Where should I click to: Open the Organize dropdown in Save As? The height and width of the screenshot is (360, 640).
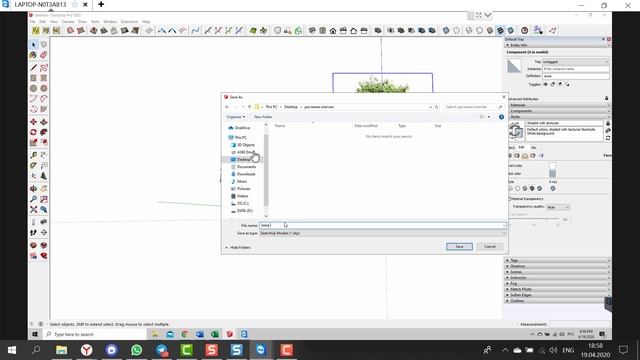236,117
